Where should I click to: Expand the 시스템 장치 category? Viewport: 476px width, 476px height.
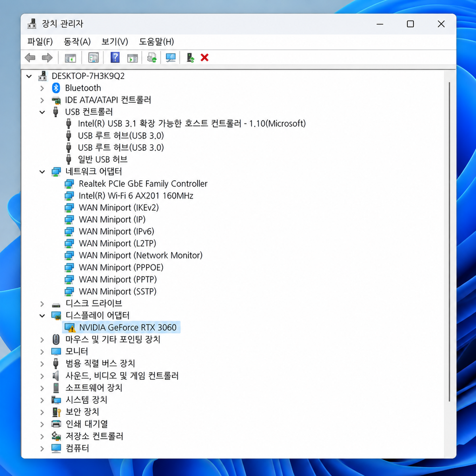42,400
